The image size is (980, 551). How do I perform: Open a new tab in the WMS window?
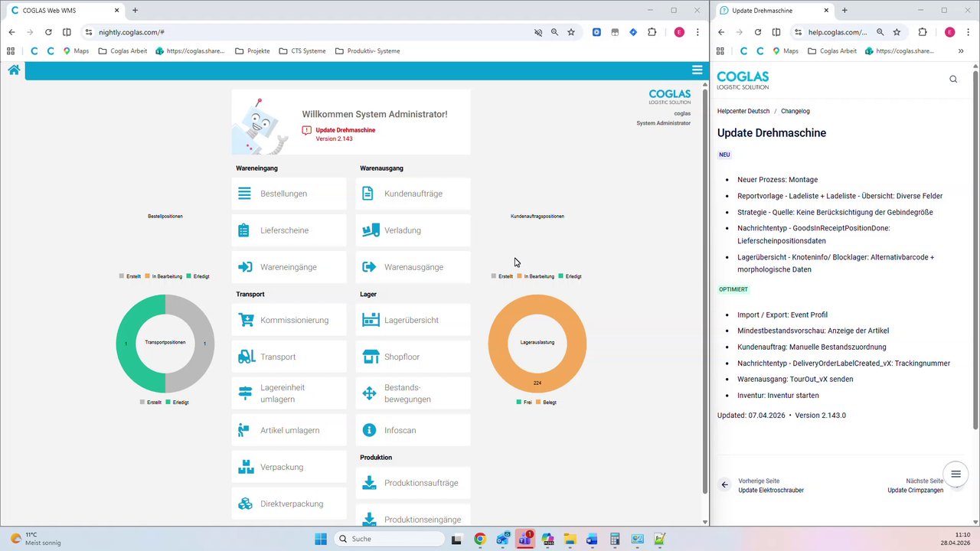[x=135, y=11]
